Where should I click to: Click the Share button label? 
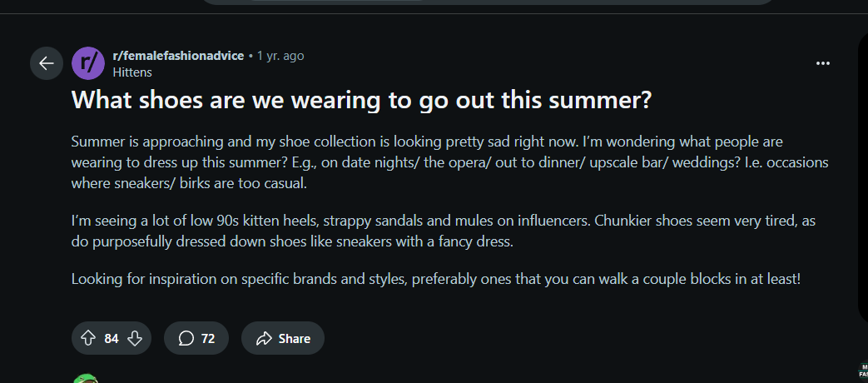295,338
